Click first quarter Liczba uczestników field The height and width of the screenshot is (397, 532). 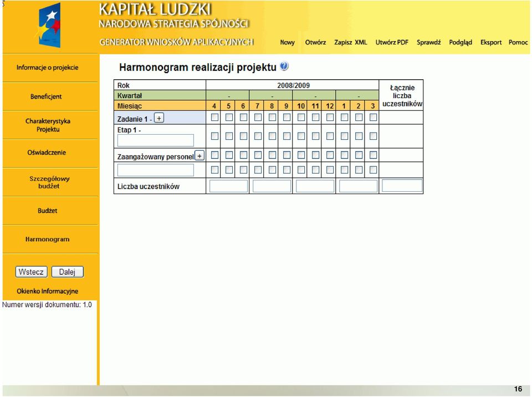[x=229, y=186]
